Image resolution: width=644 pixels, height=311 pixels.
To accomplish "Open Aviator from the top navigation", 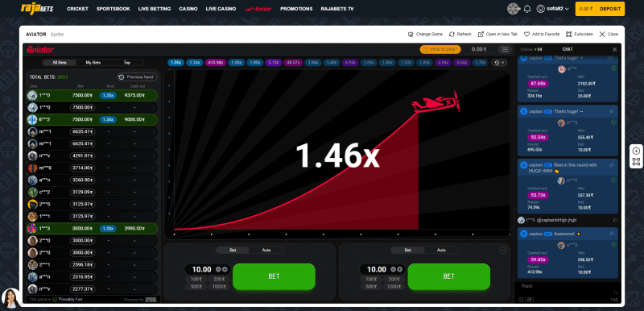I will point(258,9).
